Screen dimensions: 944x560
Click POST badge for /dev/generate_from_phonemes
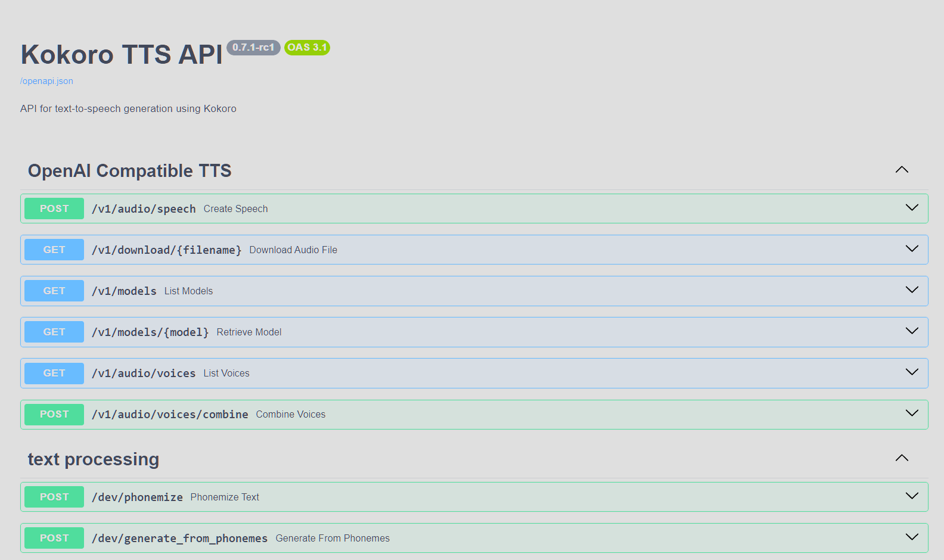(x=54, y=538)
